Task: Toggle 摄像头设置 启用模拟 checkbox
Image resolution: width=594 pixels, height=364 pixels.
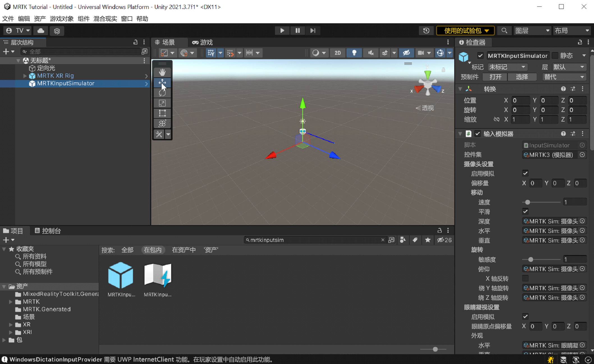Action: (x=525, y=173)
